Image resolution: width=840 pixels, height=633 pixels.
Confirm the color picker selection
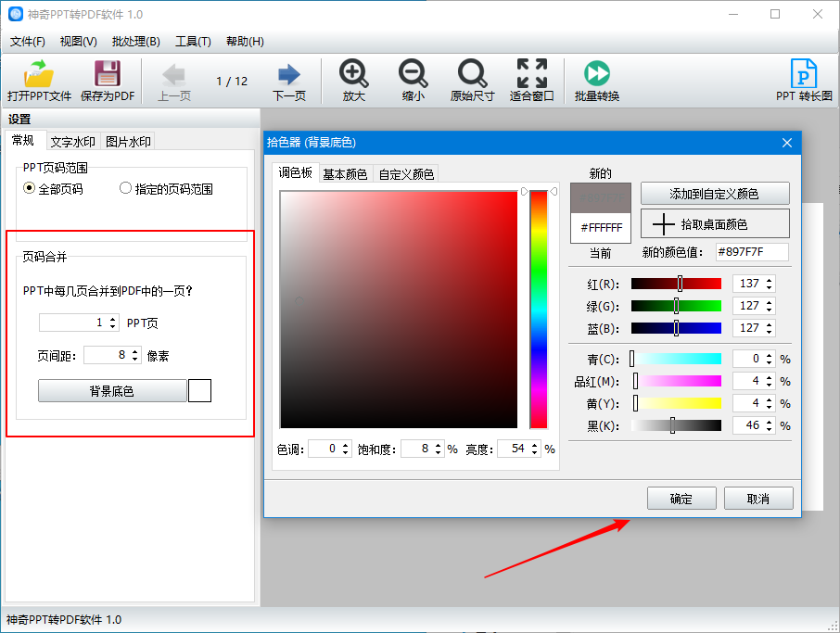pyautogui.click(x=681, y=498)
